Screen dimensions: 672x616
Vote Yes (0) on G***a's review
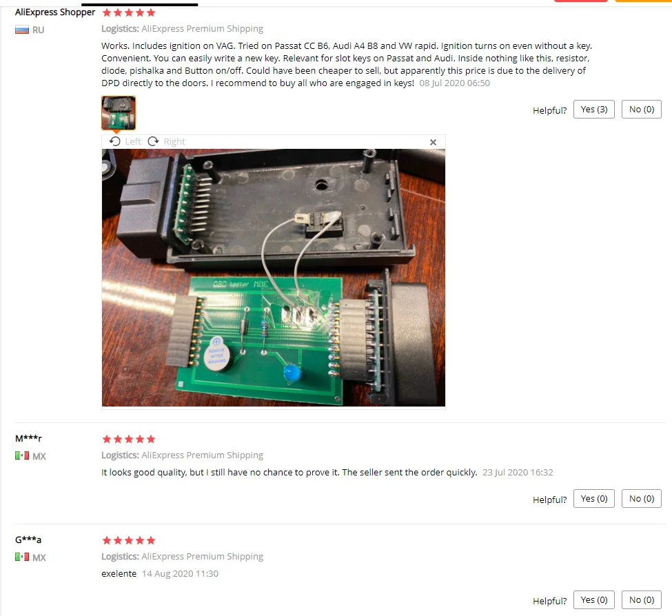[593, 599]
